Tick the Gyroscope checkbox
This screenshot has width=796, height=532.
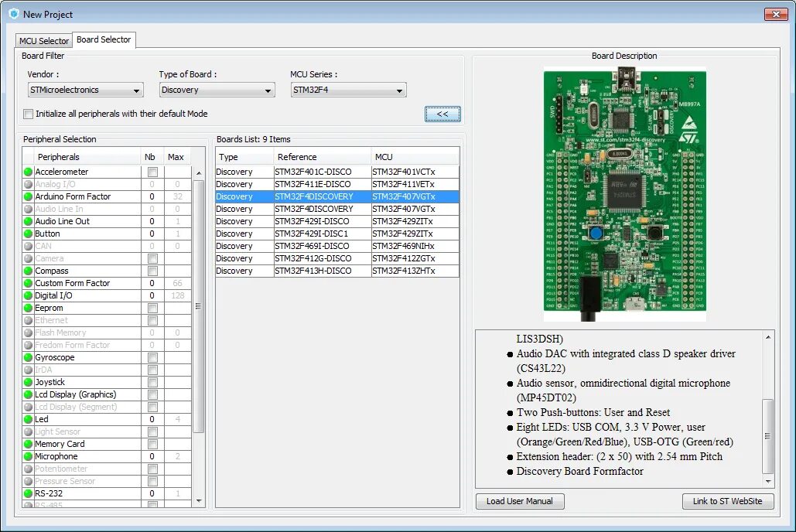pyautogui.click(x=152, y=357)
